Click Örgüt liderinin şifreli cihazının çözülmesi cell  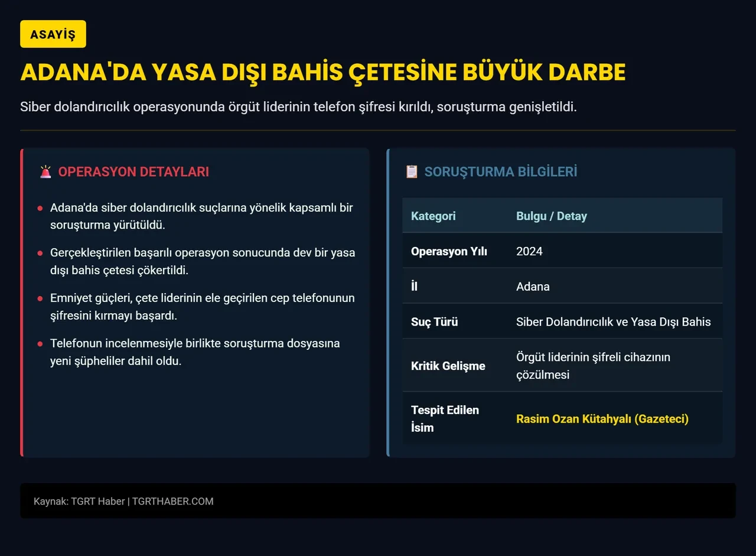click(x=593, y=366)
